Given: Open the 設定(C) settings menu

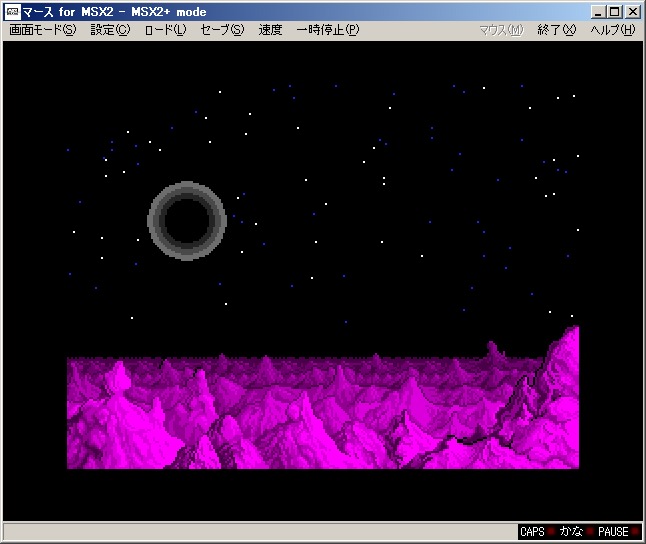Looking at the screenshot, I should (110, 30).
